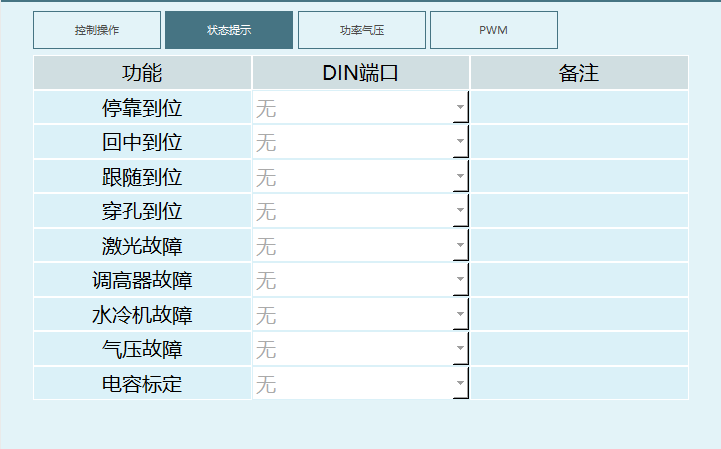Open the 跟随到位 DIN port dropdown

(x=460, y=177)
